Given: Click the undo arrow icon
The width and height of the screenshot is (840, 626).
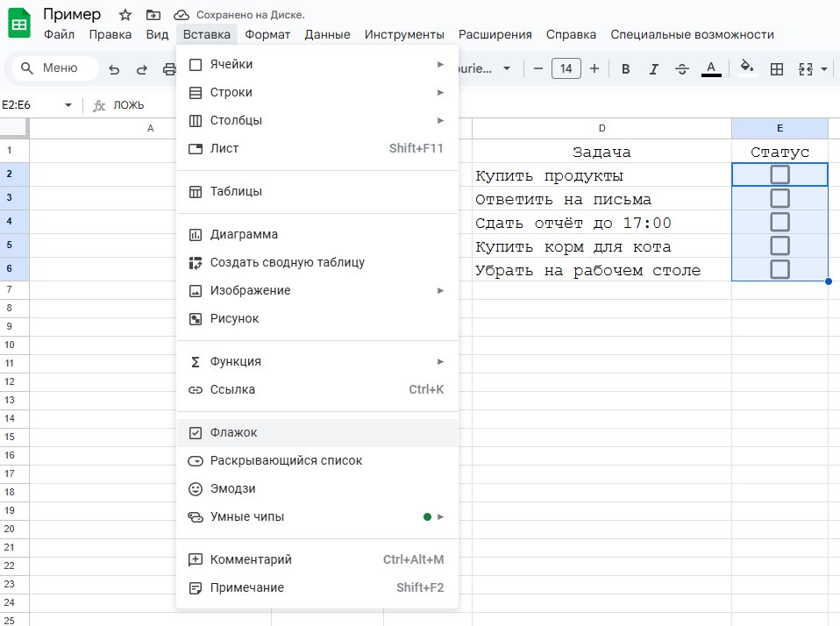Looking at the screenshot, I should point(114,69).
